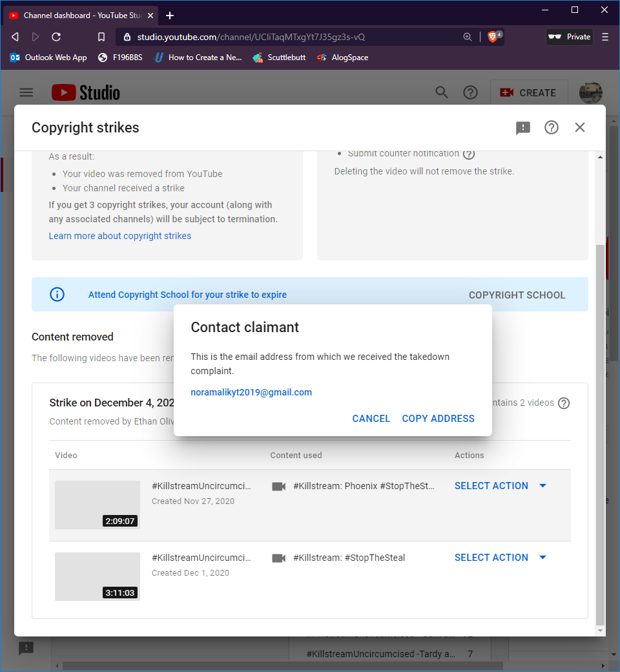
Task: Click '#Killstream: Phoenix #StopTheSt...' content title
Action: (x=364, y=486)
